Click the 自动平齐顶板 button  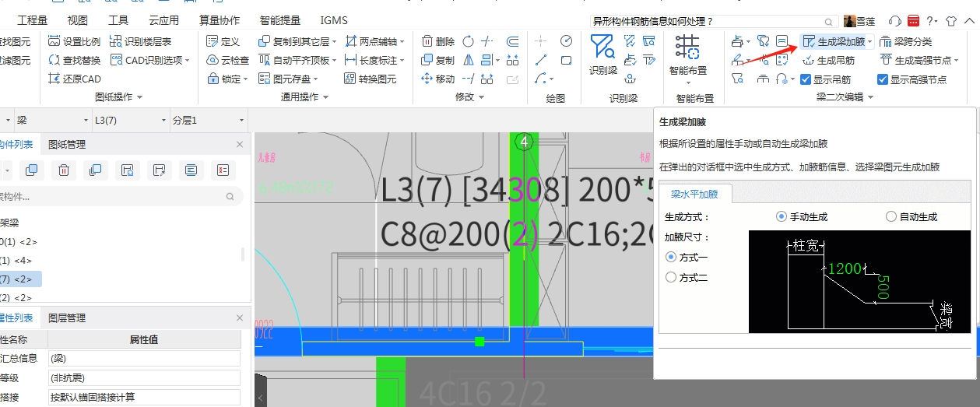click(x=297, y=60)
